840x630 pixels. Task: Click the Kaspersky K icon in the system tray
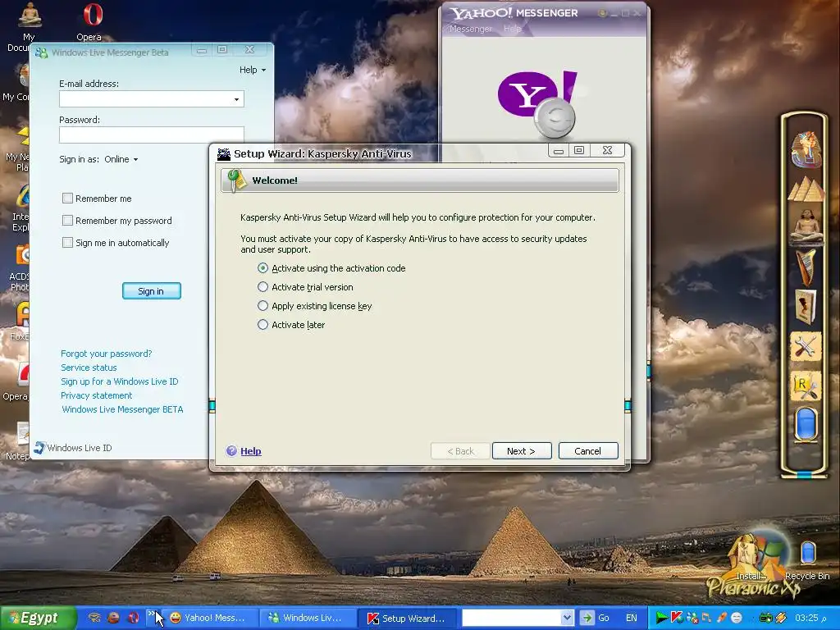[677, 618]
